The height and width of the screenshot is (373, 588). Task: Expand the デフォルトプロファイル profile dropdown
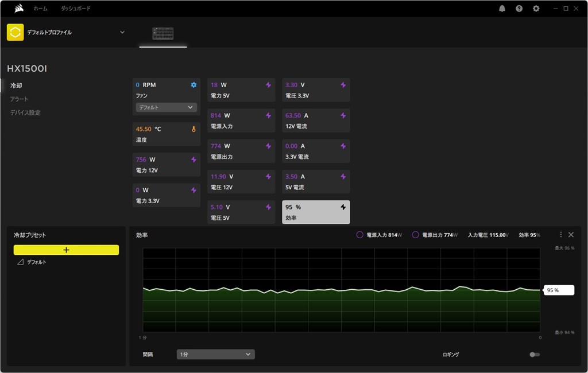coord(122,32)
